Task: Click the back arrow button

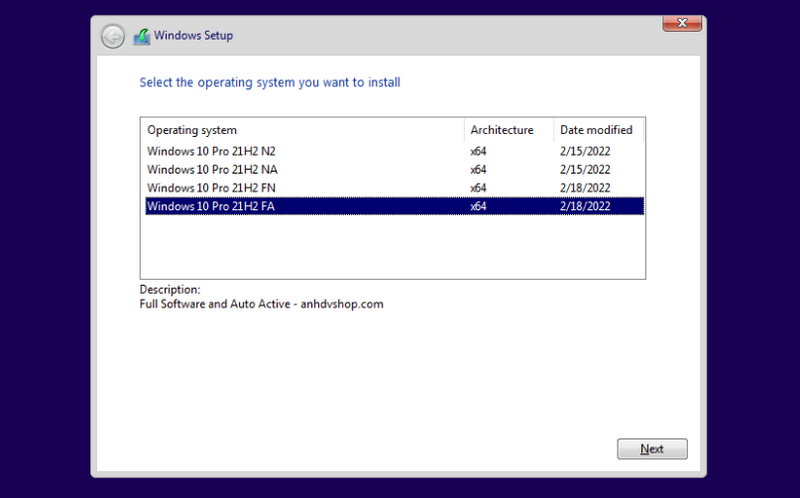Action: point(113,36)
